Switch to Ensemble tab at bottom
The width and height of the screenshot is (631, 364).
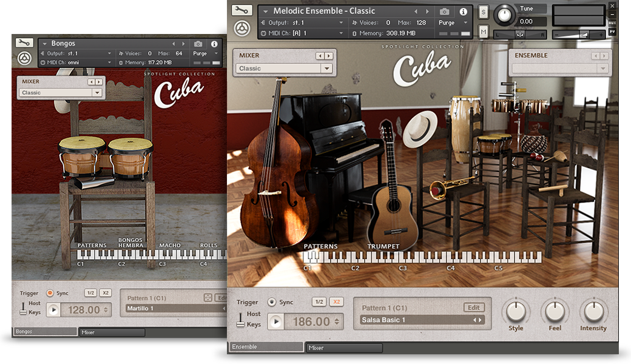click(x=266, y=346)
